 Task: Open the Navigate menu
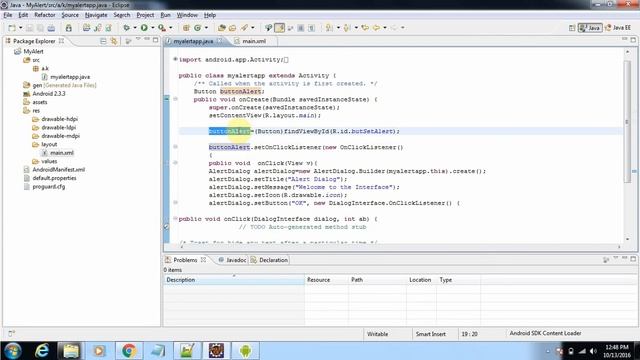pos(96,15)
